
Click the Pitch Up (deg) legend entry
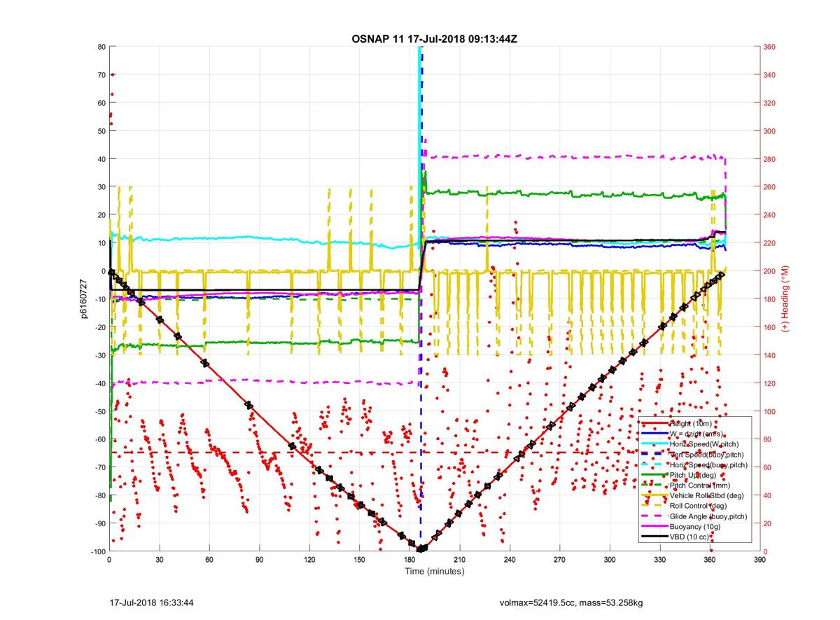(x=693, y=474)
